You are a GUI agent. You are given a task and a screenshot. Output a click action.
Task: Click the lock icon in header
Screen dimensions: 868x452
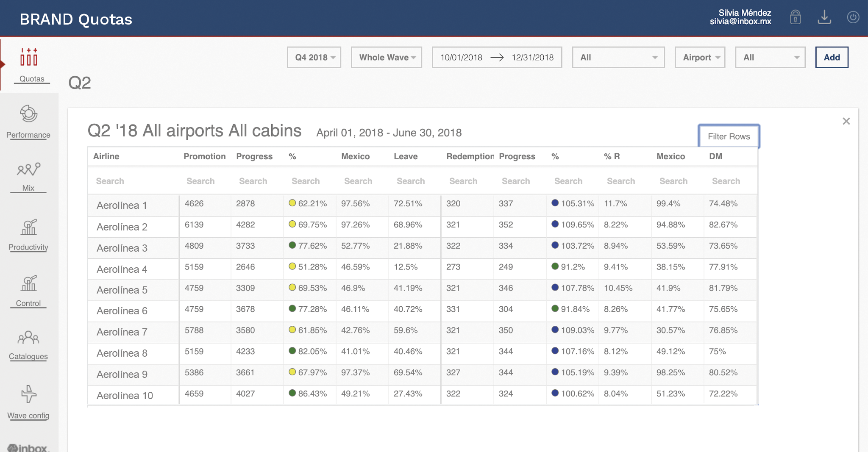click(795, 17)
